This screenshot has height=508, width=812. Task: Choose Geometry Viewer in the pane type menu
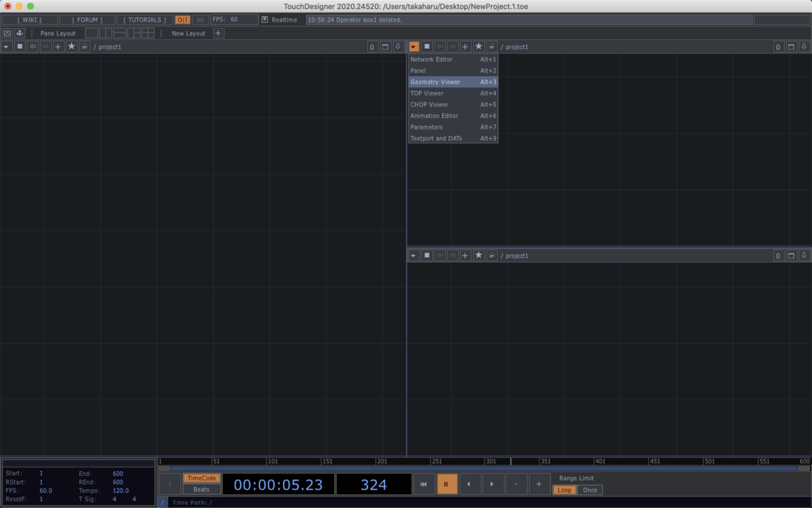pyautogui.click(x=453, y=82)
